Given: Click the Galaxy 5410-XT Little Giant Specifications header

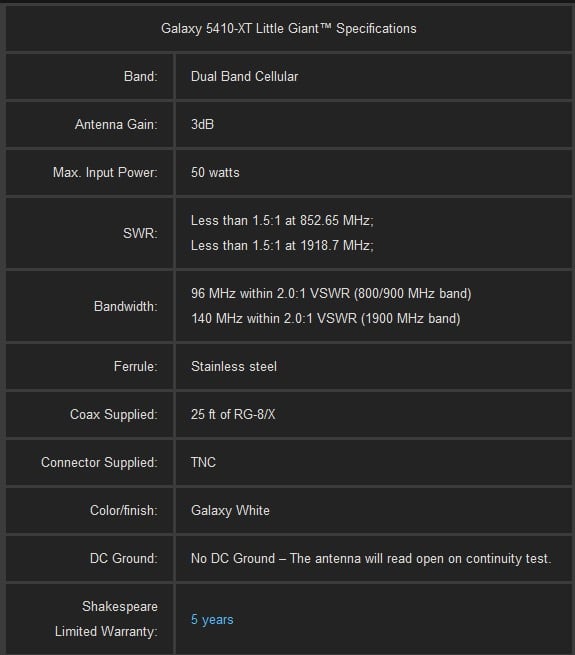Looking at the screenshot, I should pyautogui.click(x=289, y=28).
